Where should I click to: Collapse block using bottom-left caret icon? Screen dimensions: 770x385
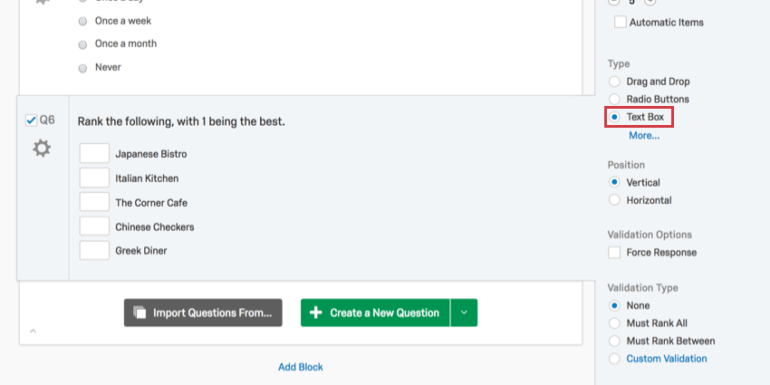pos(33,331)
